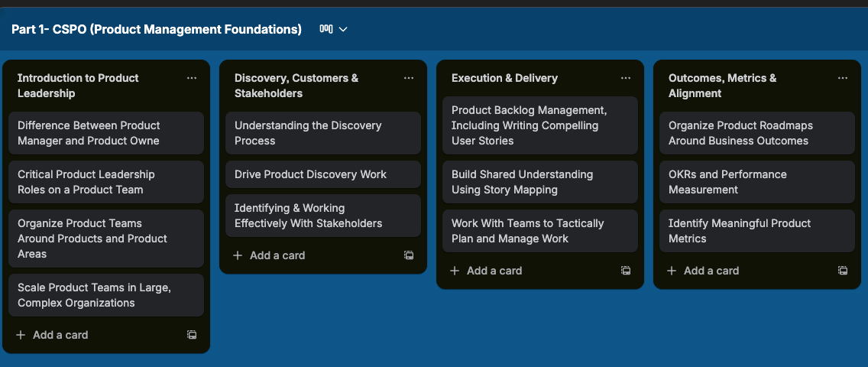Add a card to Introduction to Product Leadership list
This screenshot has width=868, height=367.
click(x=52, y=335)
